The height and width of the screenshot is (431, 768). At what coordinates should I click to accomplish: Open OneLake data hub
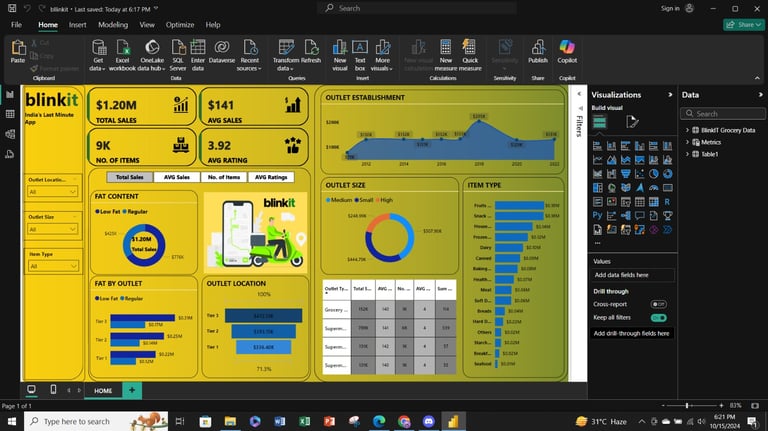point(152,55)
